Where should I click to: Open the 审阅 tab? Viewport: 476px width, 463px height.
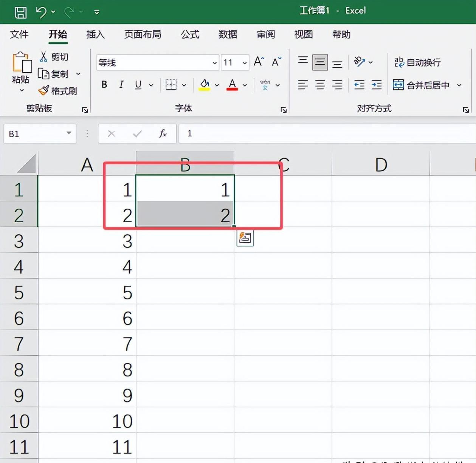pos(265,34)
